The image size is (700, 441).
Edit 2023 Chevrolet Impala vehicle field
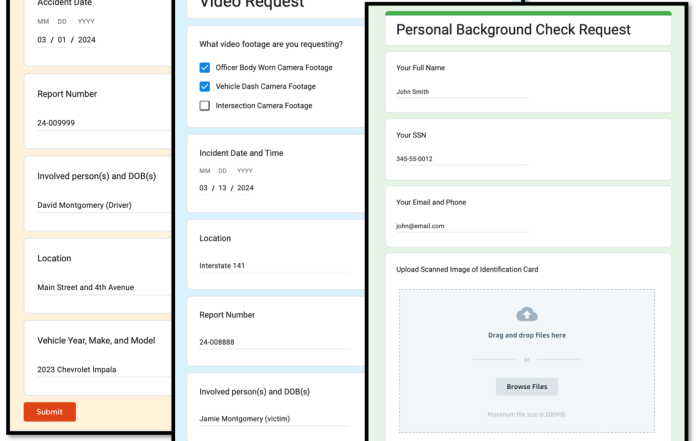[104, 370]
